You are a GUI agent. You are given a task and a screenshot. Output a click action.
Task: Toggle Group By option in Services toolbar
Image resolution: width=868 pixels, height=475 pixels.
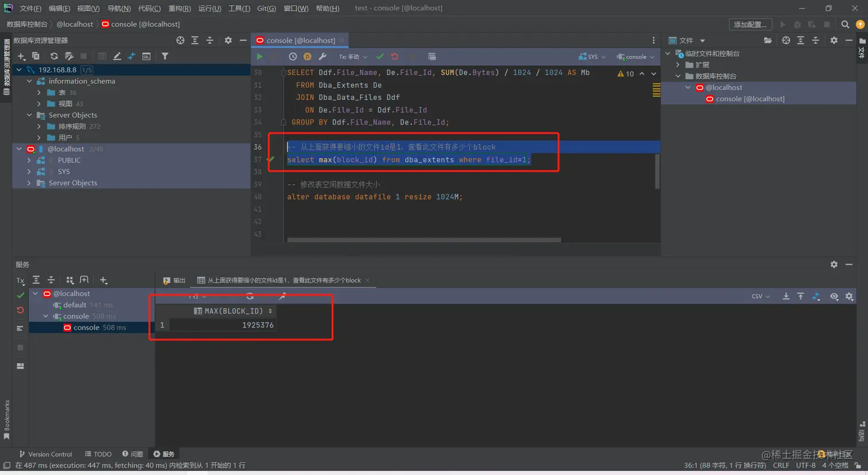click(x=70, y=281)
